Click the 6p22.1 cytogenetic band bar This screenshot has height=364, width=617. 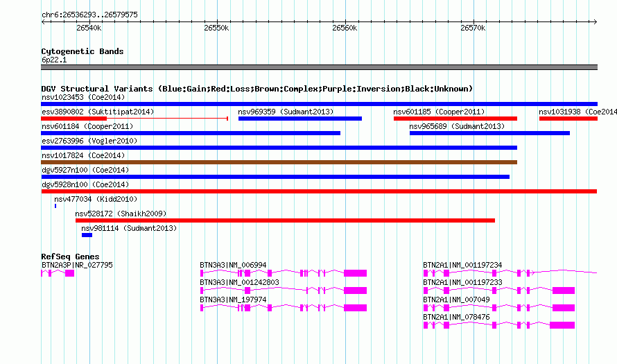click(x=319, y=67)
